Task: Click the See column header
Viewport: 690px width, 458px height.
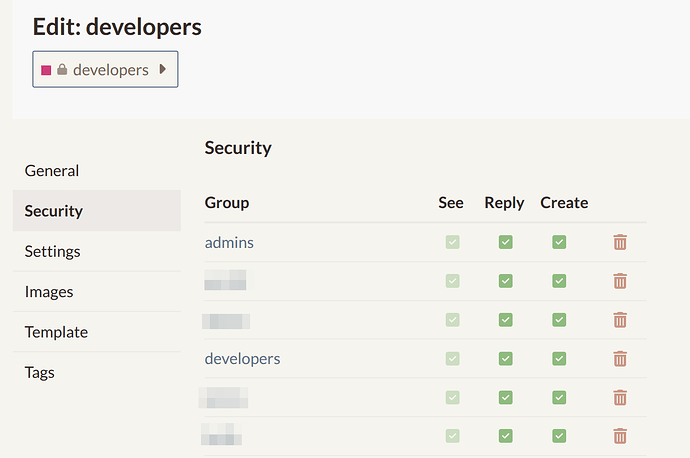Action: (x=451, y=203)
